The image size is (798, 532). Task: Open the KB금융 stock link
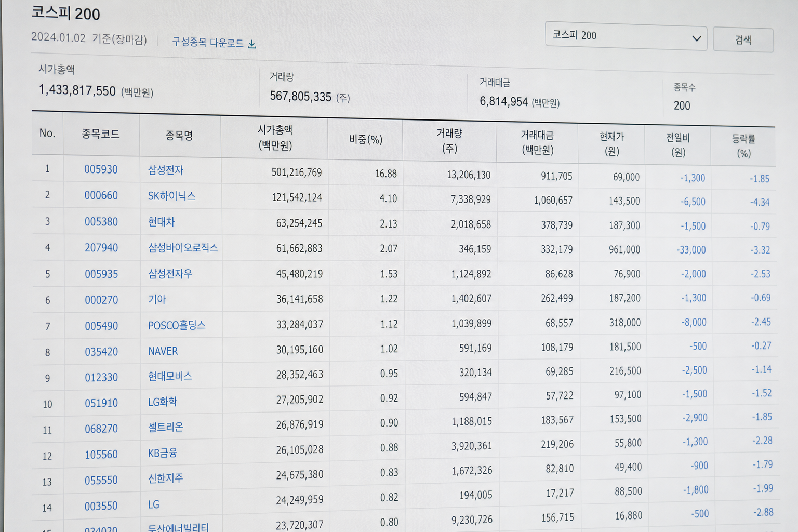point(163,453)
